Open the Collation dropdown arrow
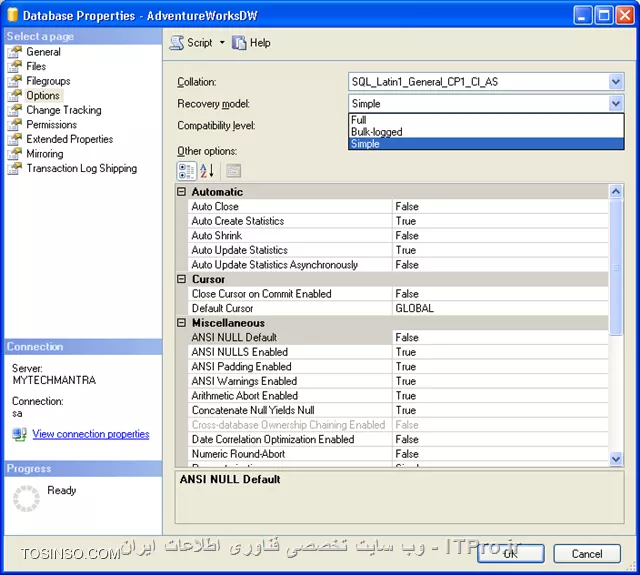The width and height of the screenshot is (640, 575). click(616, 82)
